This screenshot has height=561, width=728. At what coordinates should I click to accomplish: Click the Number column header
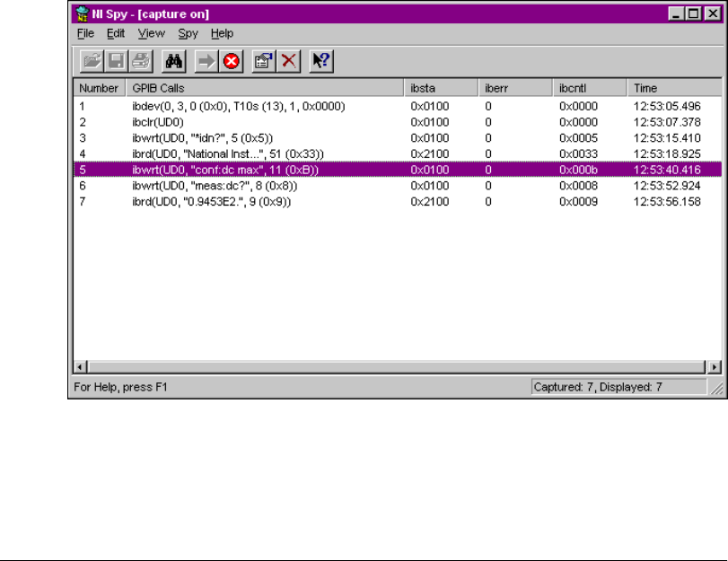point(99,88)
